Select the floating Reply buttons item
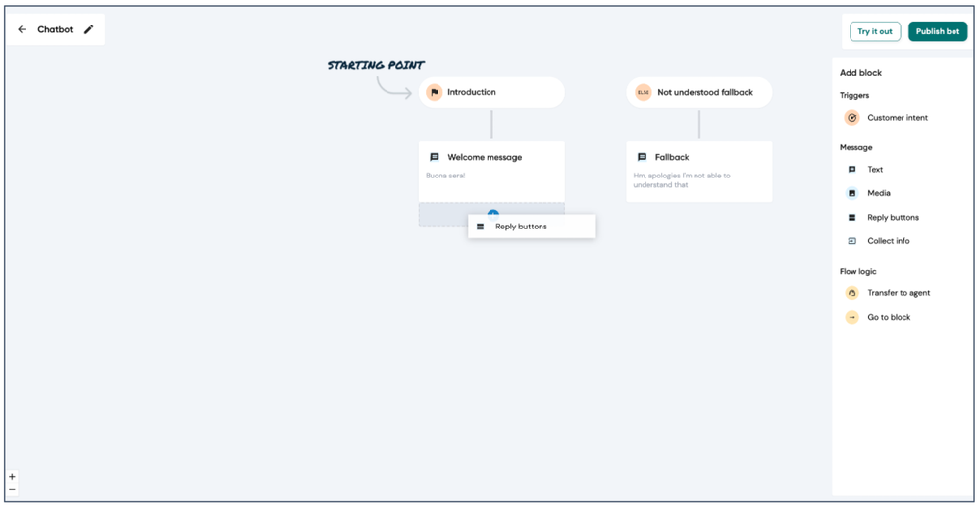Image resolution: width=980 pixels, height=507 pixels. point(532,227)
